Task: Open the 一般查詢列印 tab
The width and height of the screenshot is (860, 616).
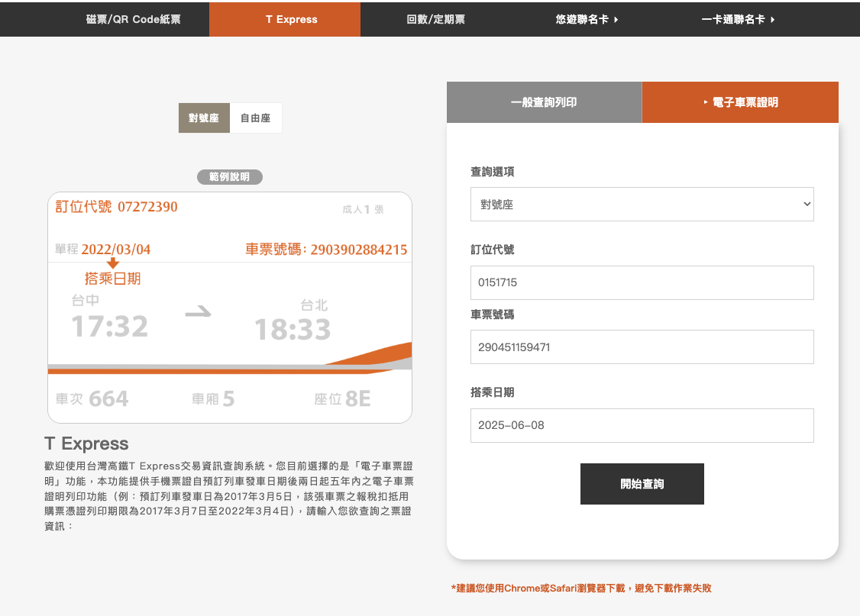Action: tap(544, 102)
